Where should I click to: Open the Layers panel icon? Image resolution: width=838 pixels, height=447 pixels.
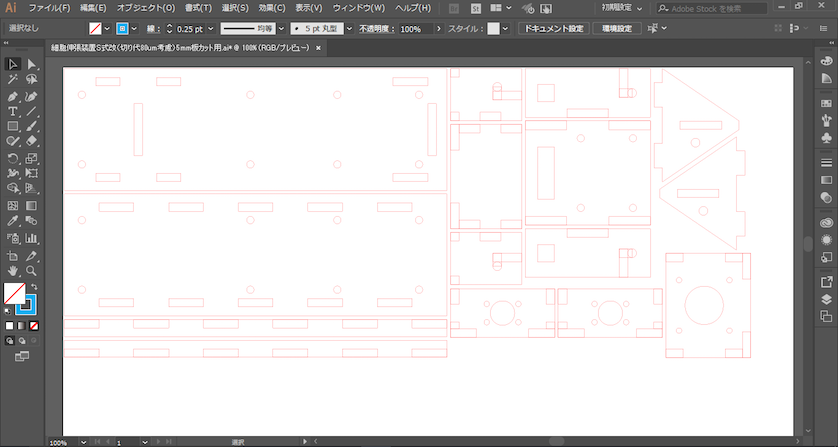pos(826,298)
